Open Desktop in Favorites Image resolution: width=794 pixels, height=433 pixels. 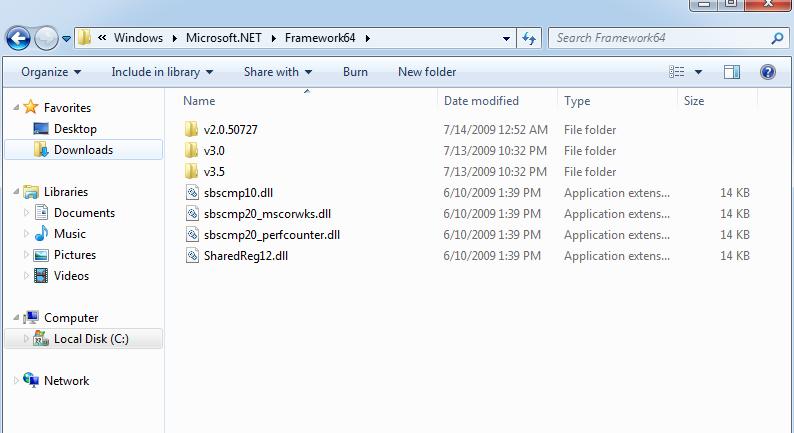[75, 129]
